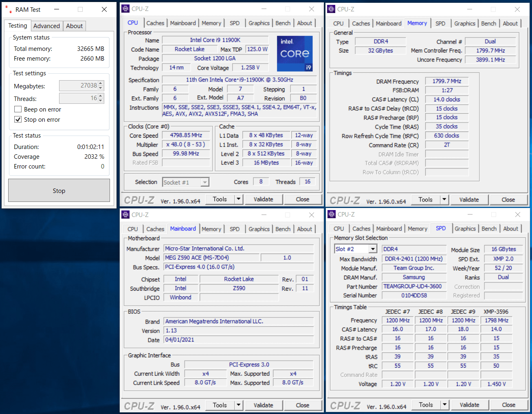This screenshot has height=414, width=532.
Task: Click Current Link Speed 8.0 GT/s value
Action: tap(206, 383)
